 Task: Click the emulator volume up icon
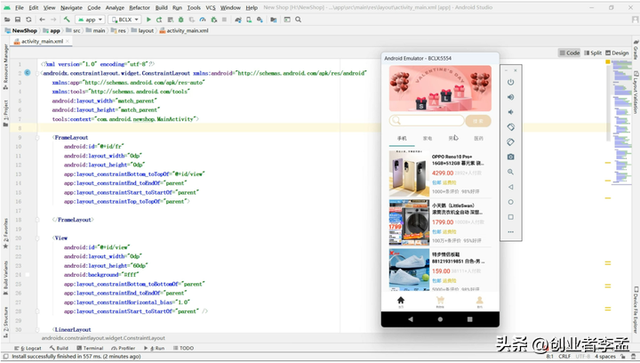511,97
